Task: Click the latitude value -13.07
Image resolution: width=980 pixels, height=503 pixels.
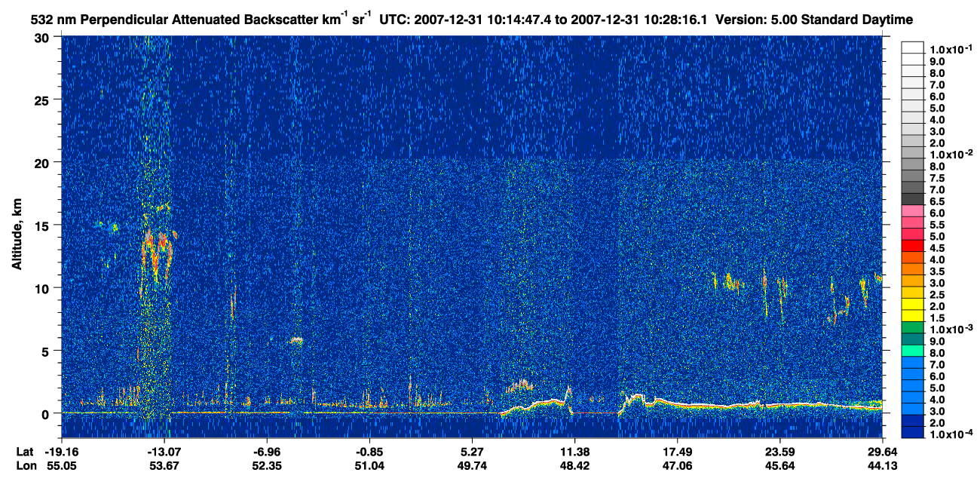Action: [x=164, y=452]
